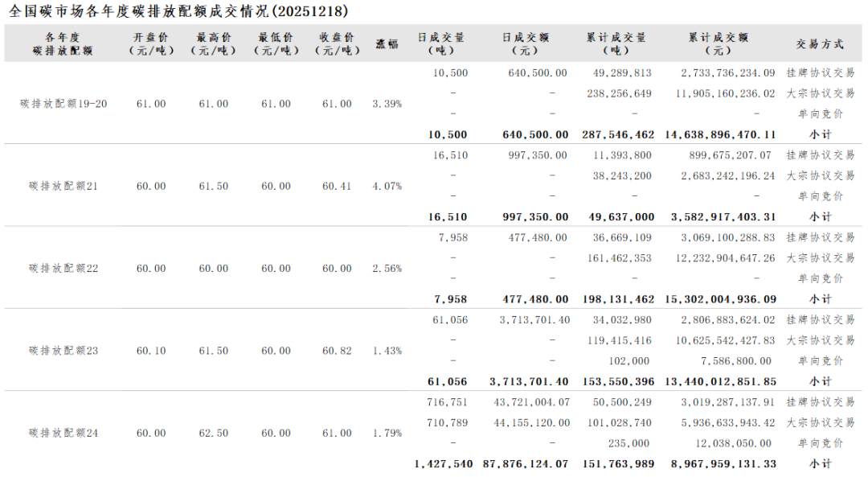
Task: Click the 14,638,896,470.11 cumulative turnover subtotal
Action: (x=720, y=135)
